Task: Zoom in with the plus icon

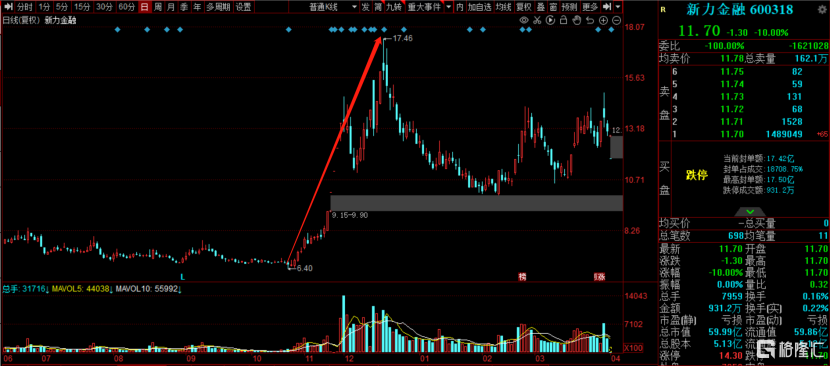Action: click(x=603, y=20)
